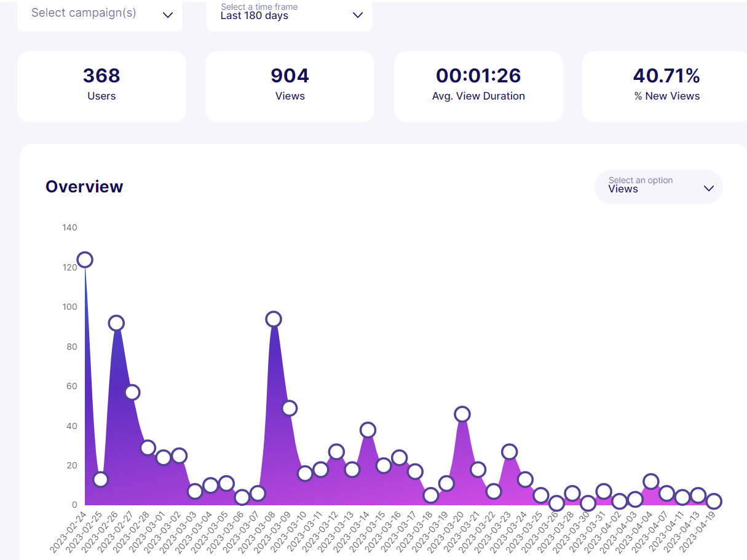Select the 368 Users stat card
Viewport: 747px width, 560px height.
point(101,87)
